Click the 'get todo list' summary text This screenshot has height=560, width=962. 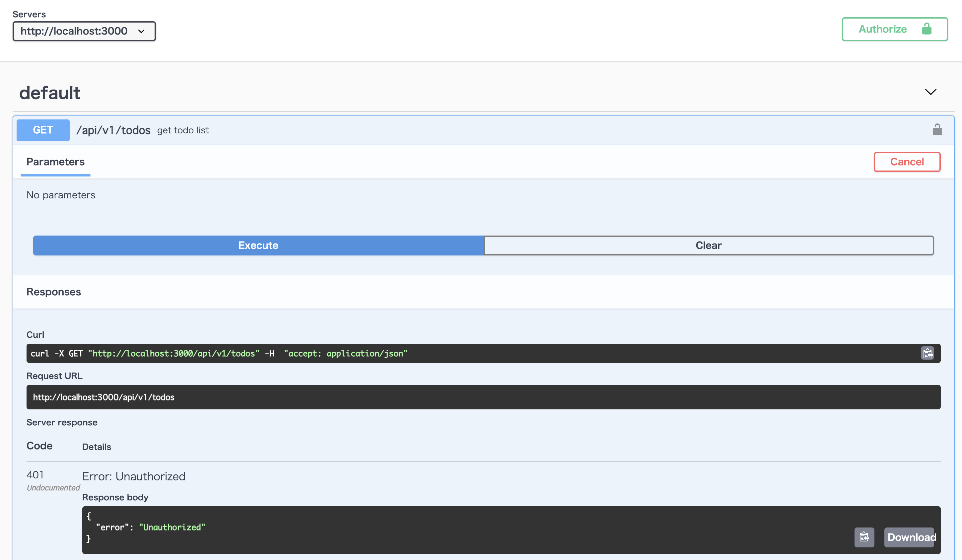point(183,131)
